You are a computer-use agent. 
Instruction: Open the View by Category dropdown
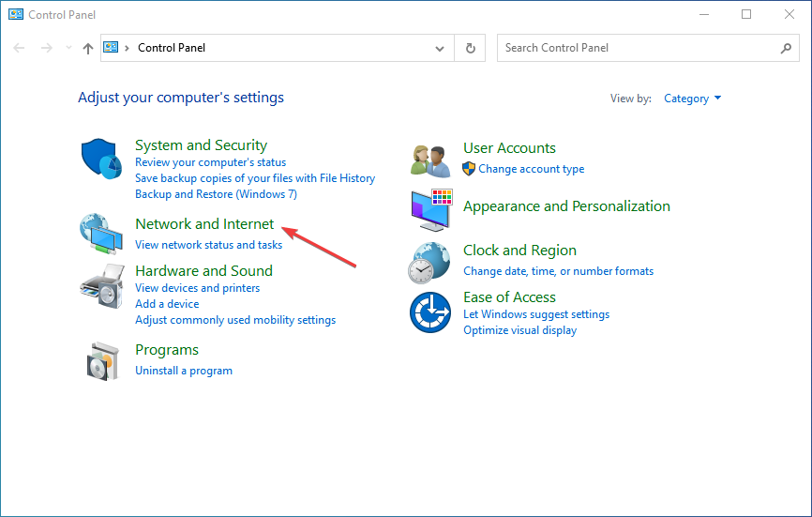692,99
